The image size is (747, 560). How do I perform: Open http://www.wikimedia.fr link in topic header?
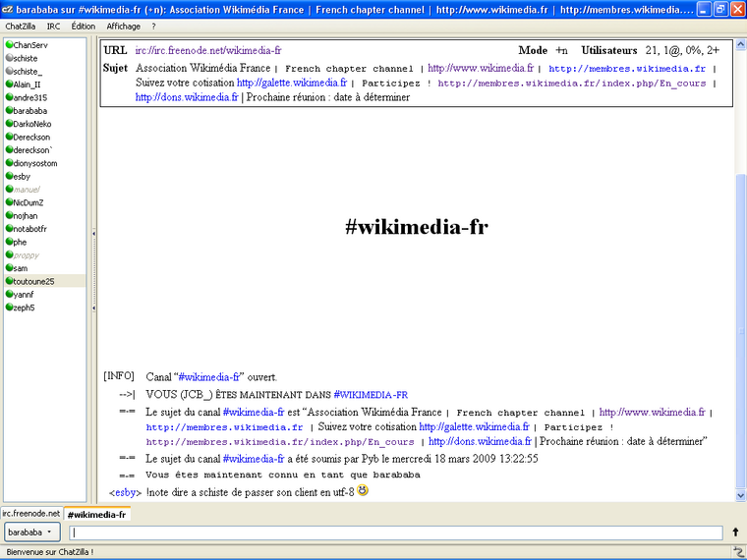coord(481,68)
